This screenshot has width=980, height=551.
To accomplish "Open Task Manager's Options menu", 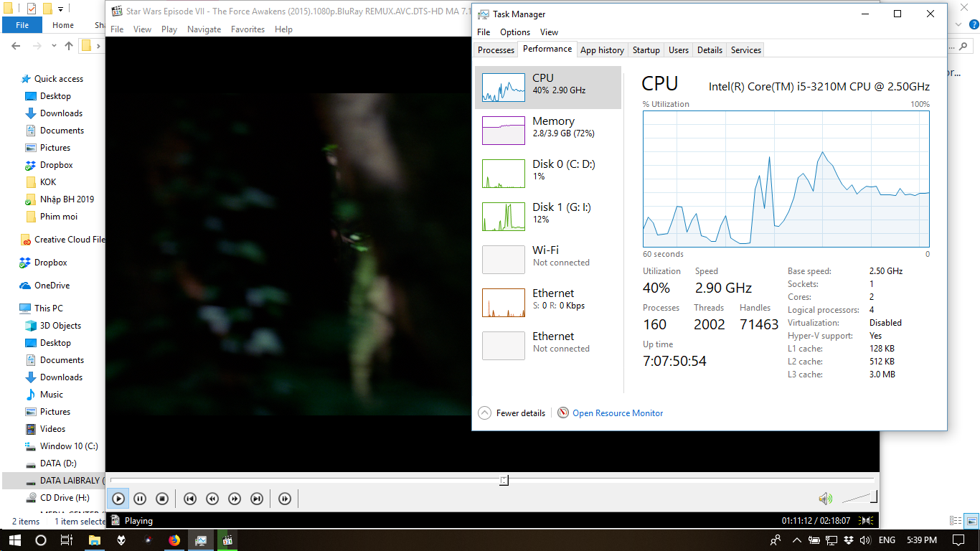I will pos(515,32).
